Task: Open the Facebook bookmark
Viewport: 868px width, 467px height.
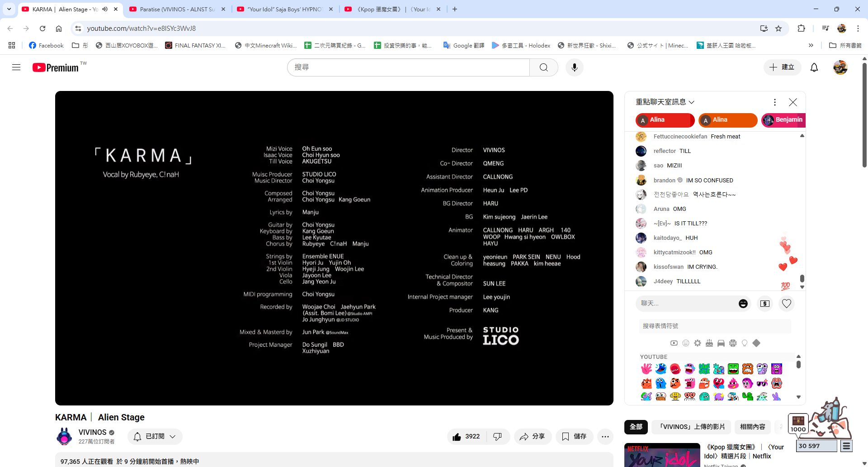Action: coord(46,45)
